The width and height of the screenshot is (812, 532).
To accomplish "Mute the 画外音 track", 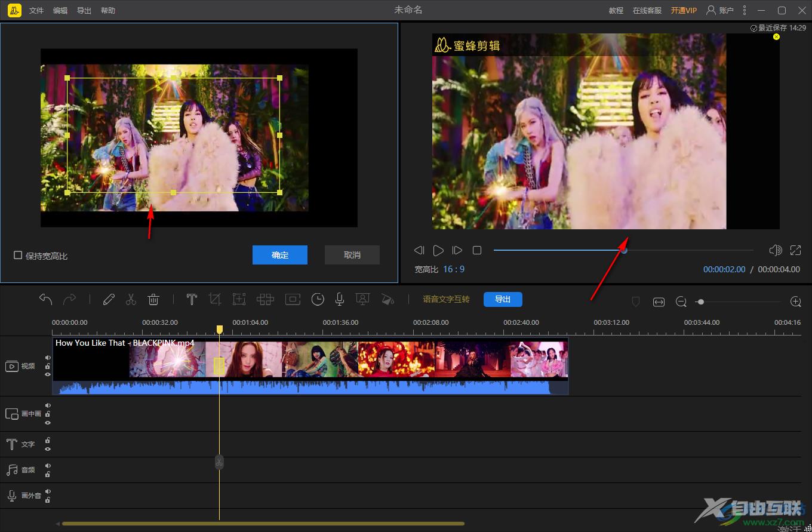I will coord(48,491).
